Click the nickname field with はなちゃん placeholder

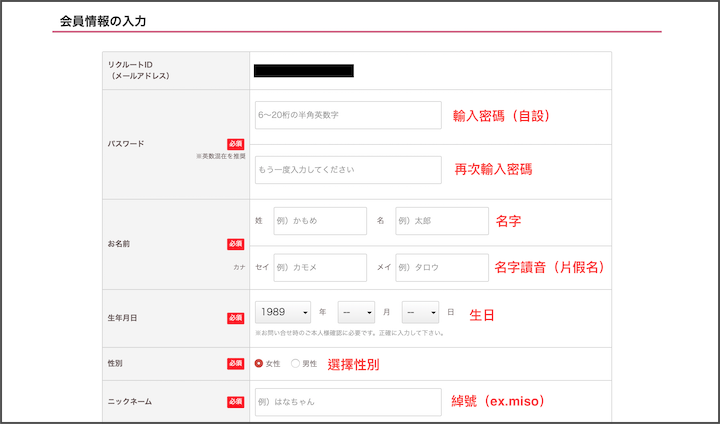pos(347,402)
